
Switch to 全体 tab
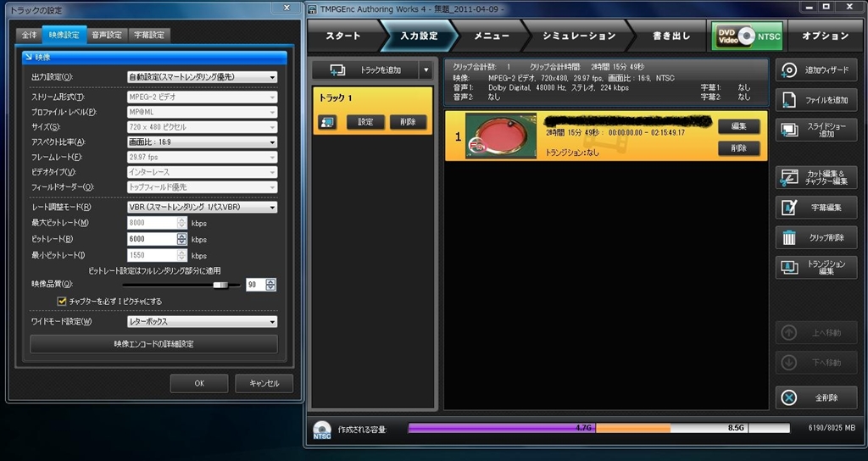[29, 35]
